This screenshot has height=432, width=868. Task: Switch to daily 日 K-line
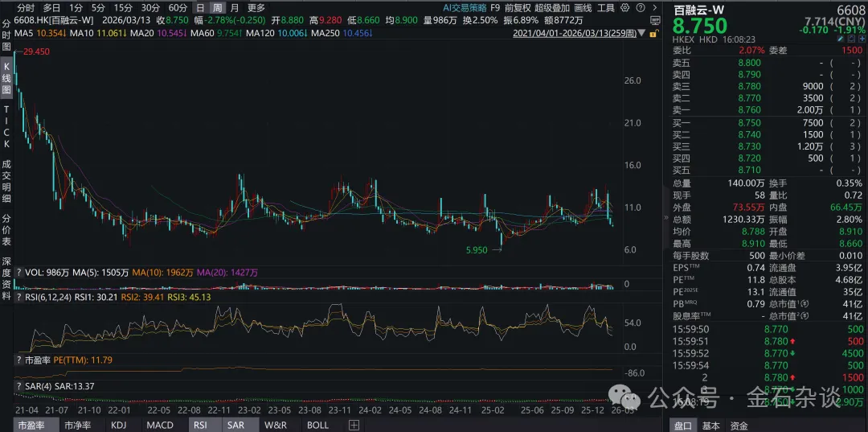(x=200, y=8)
